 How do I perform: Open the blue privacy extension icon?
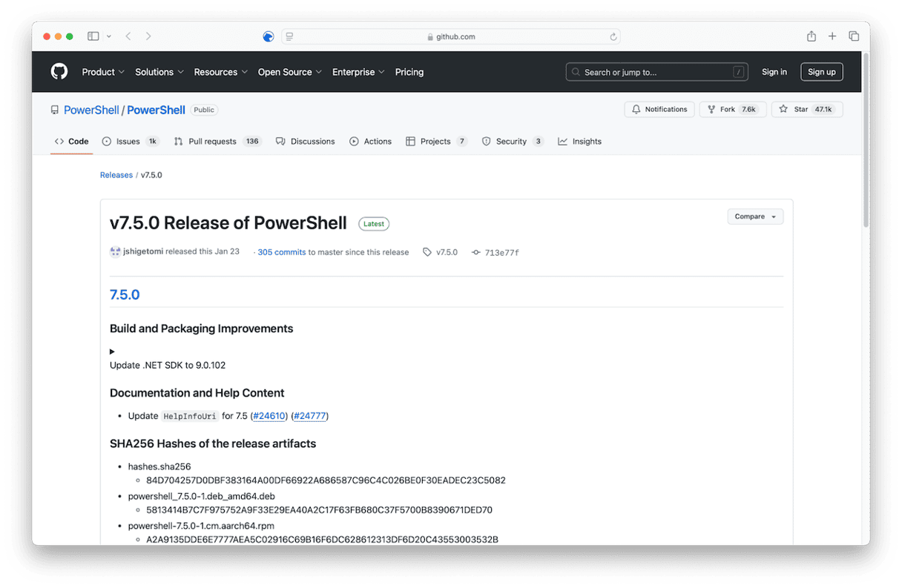(269, 36)
